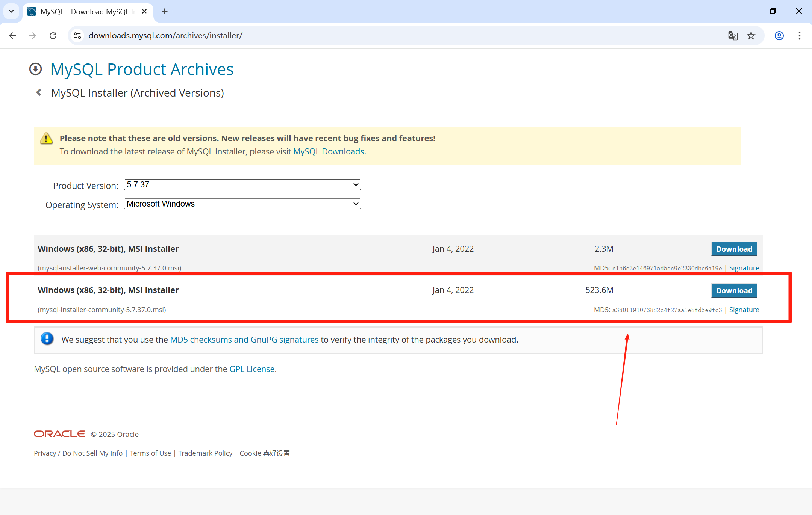Open the MySQL Downloads link
The height and width of the screenshot is (515, 812).
point(329,151)
